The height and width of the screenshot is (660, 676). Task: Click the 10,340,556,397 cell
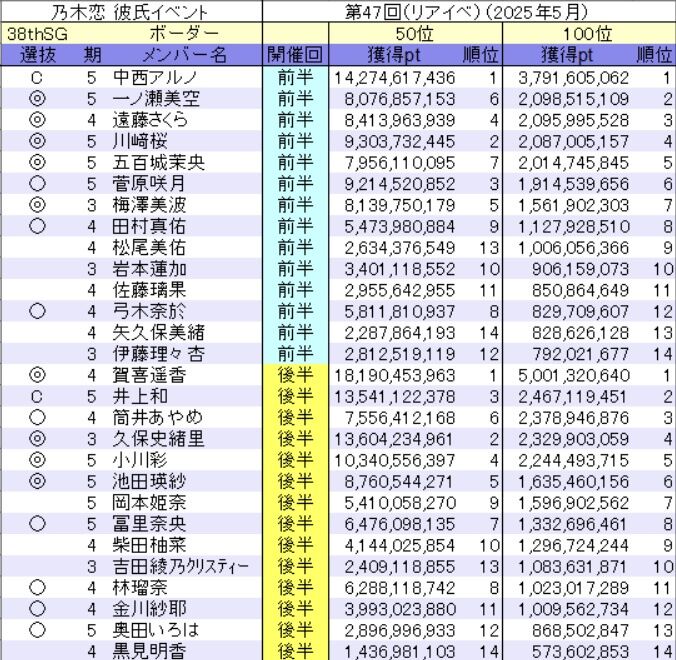point(394,460)
